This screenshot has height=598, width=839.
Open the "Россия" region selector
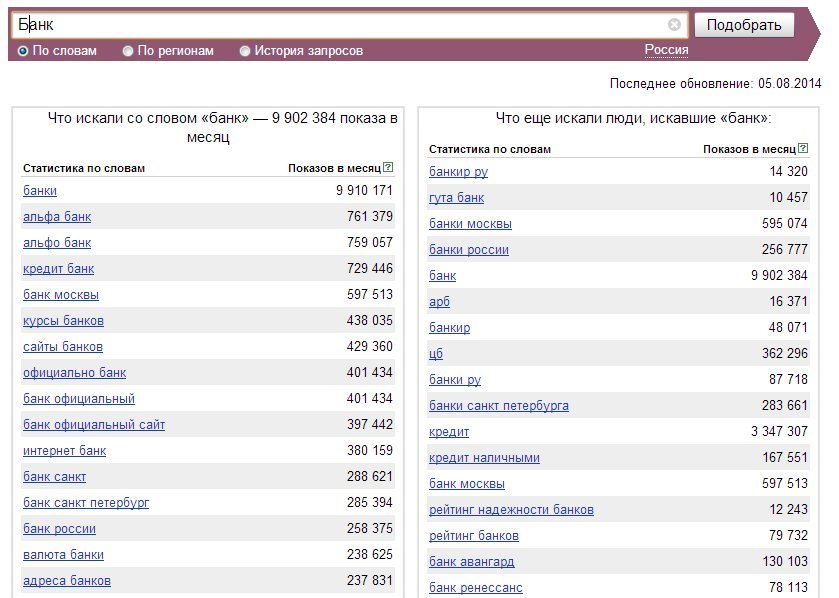[666, 50]
